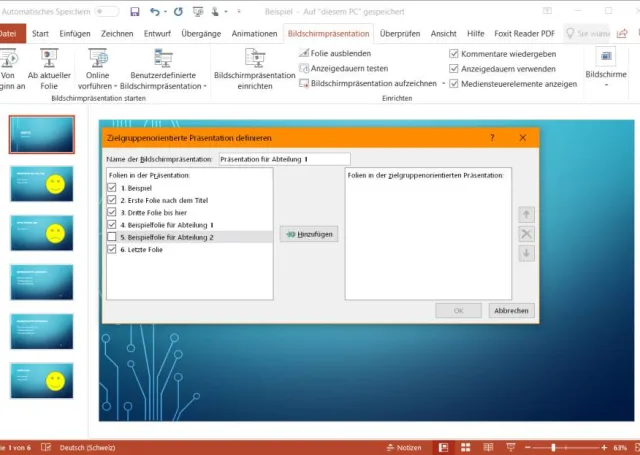Click the Sie wünschen search box

point(588,33)
